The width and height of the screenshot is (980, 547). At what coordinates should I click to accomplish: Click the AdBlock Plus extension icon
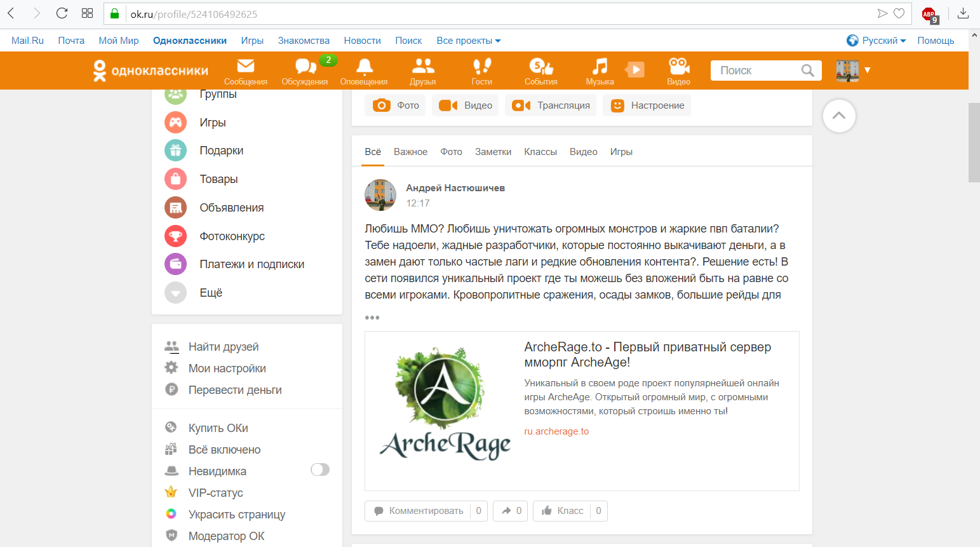click(x=930, y=15)
